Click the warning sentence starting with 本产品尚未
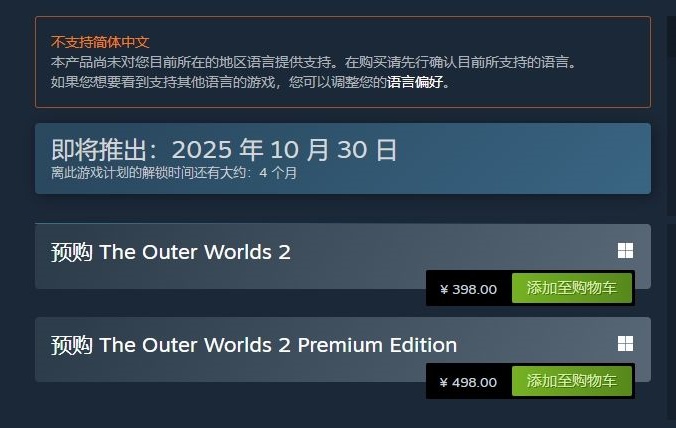 (x=313, y=62)
